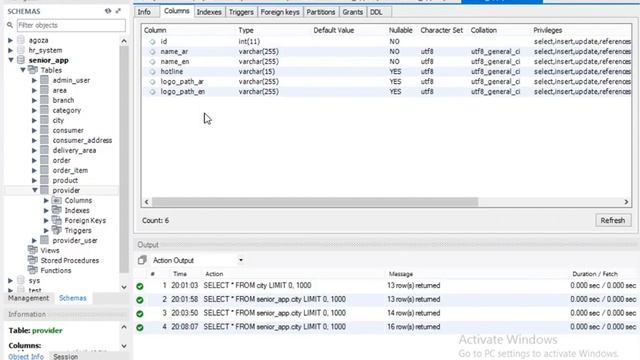This screenshot has width=640, height=360.
Task: Click the Privileges column header
Action: click(x=547, y=30)
